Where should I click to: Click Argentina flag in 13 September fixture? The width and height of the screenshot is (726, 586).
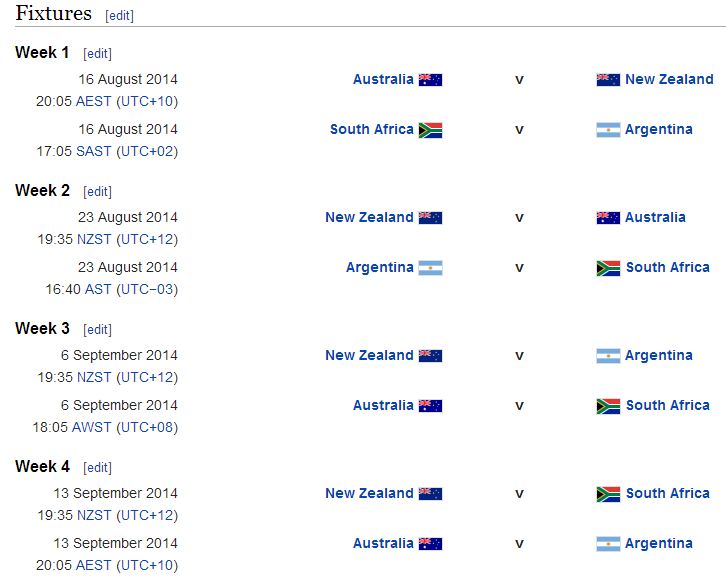(x=608, y=544)
